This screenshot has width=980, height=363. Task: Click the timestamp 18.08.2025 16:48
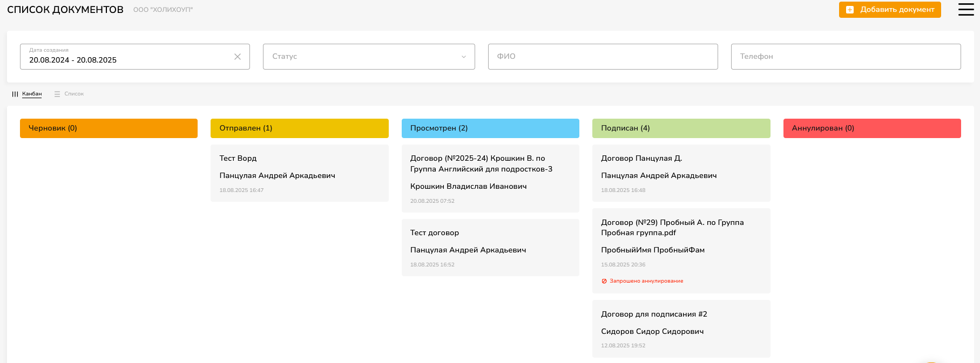pyautogui.click(x=623, y=190)
